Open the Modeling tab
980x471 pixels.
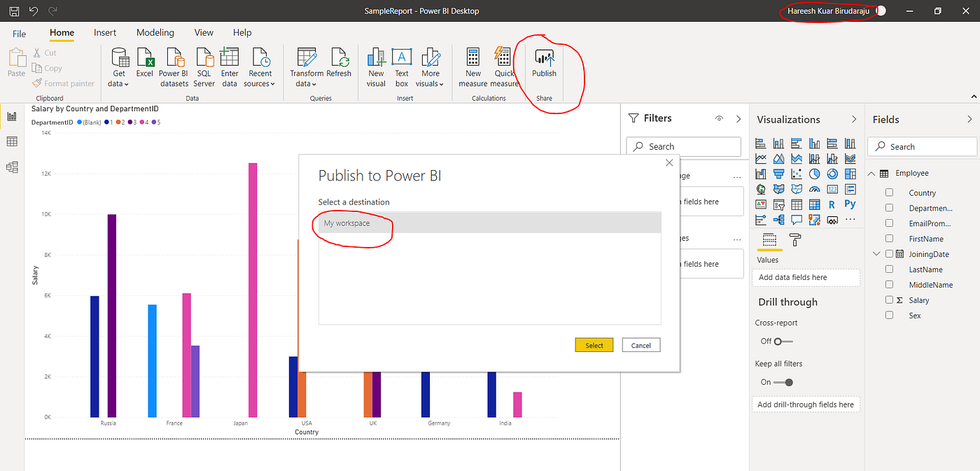[x=155, y=32]
